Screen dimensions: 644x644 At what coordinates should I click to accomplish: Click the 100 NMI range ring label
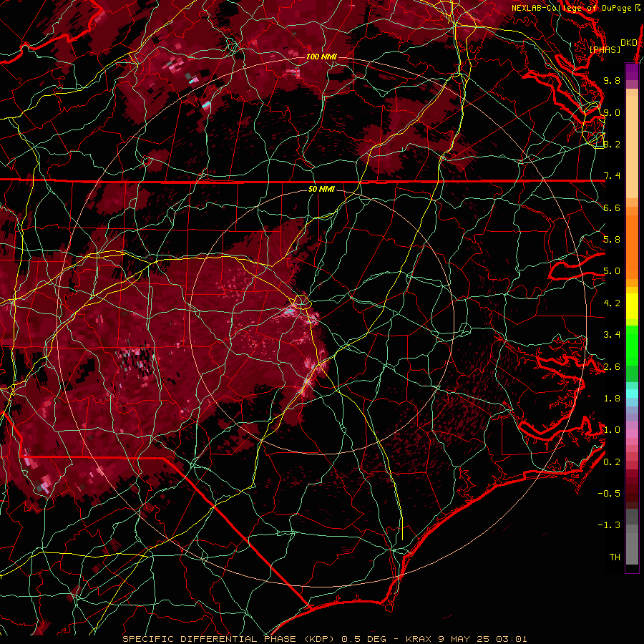tap(321, 57)
